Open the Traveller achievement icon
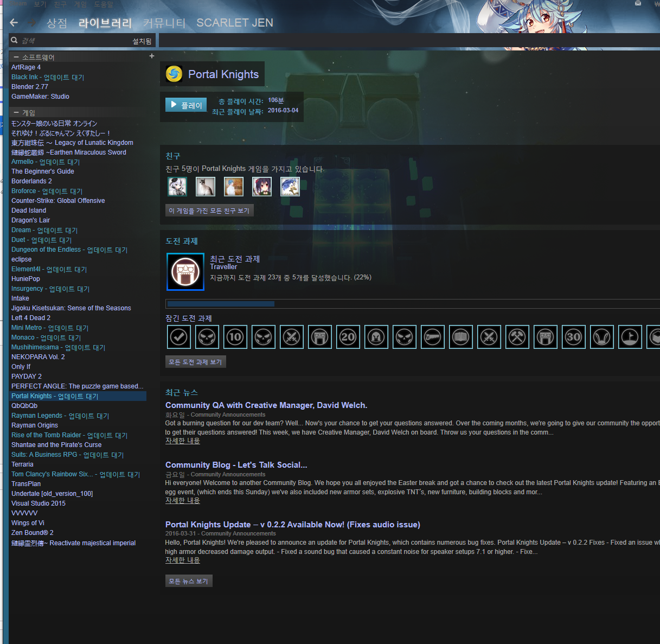Screen dimensions: 660x644 pyautogui.click(x=185, y=272)
